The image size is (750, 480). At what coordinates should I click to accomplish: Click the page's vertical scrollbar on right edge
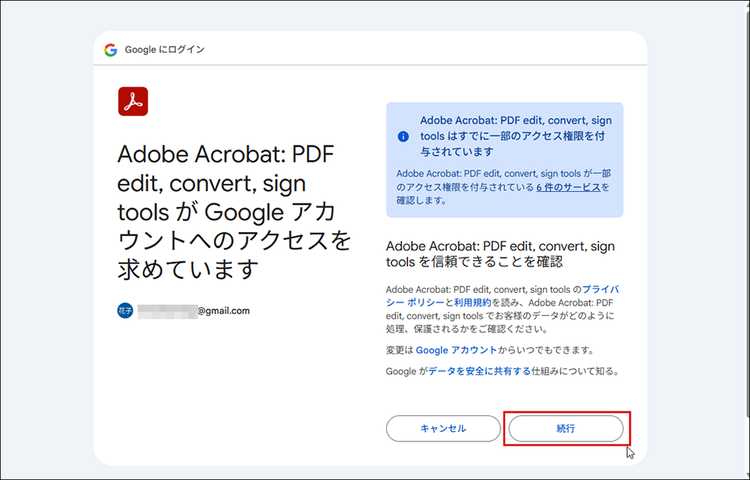744,240
